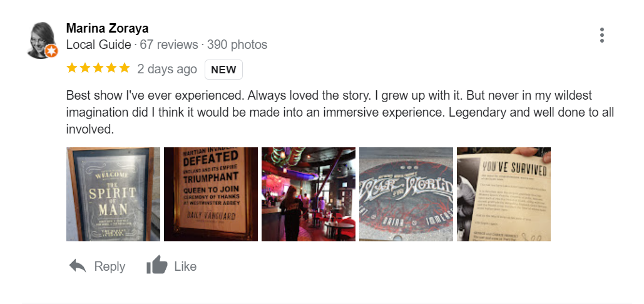644x304 pixels.
Task: Open Marina Zoraya's profile picture
Action: point(40,38)
